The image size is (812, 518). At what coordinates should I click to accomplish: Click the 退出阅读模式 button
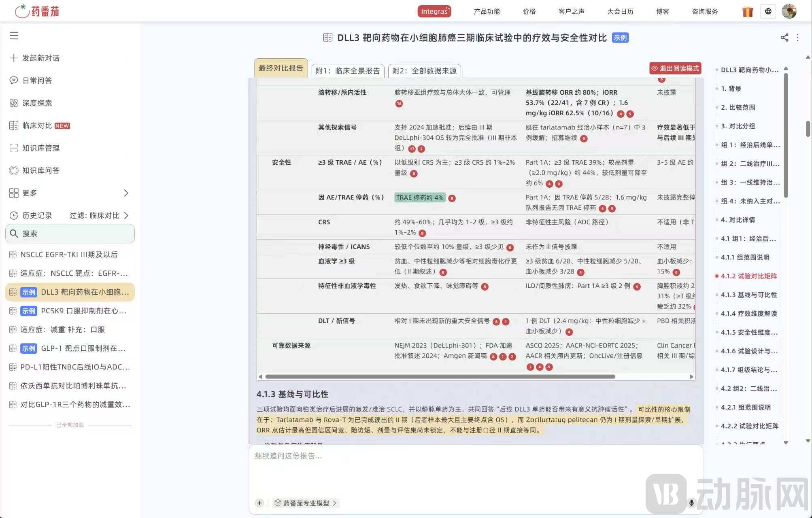675,68
